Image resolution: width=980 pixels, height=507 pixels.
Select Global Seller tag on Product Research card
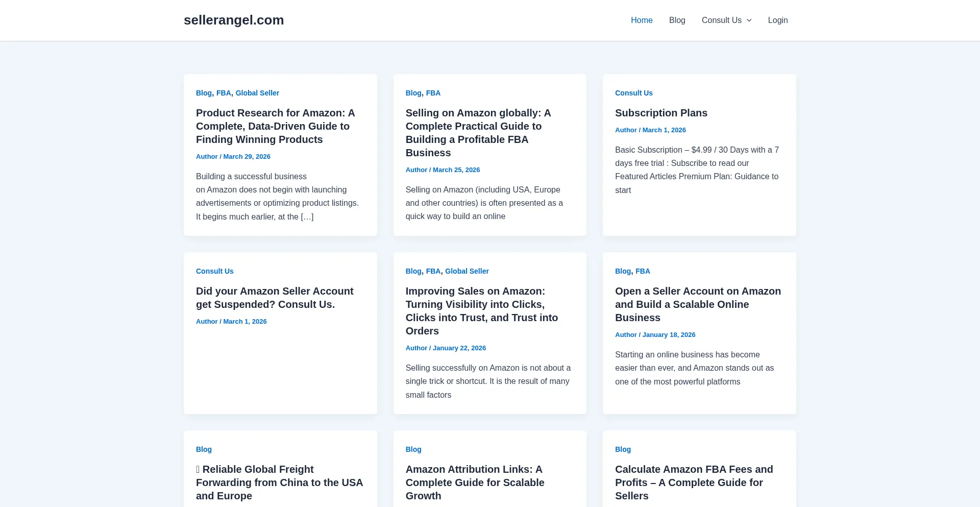257,93
